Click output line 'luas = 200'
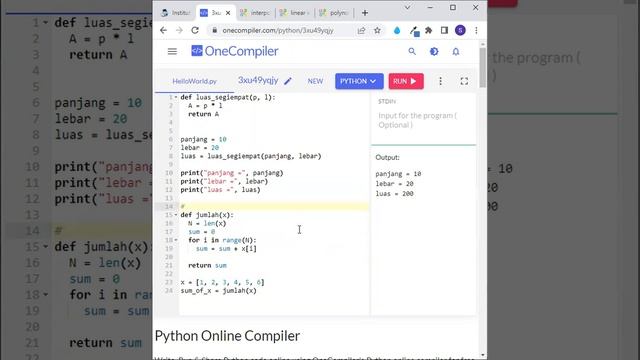This screenshot has height=360, width=640. click(x=394, y=194)
